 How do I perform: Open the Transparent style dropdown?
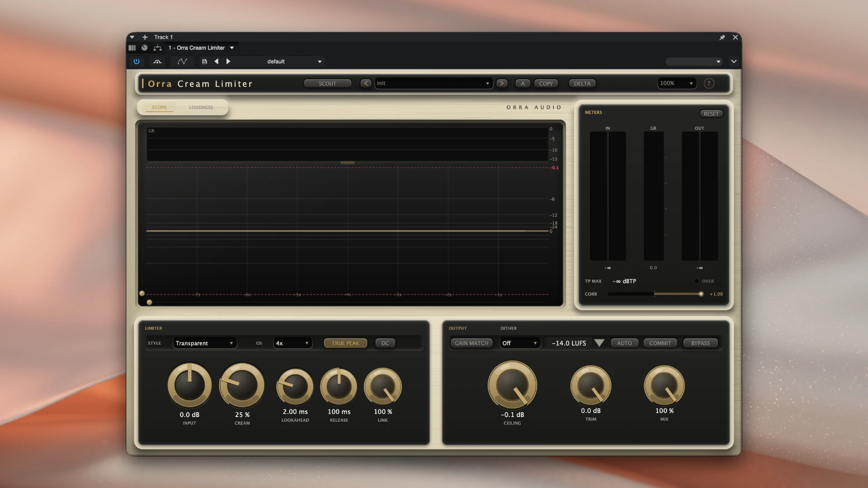(204, 343)
